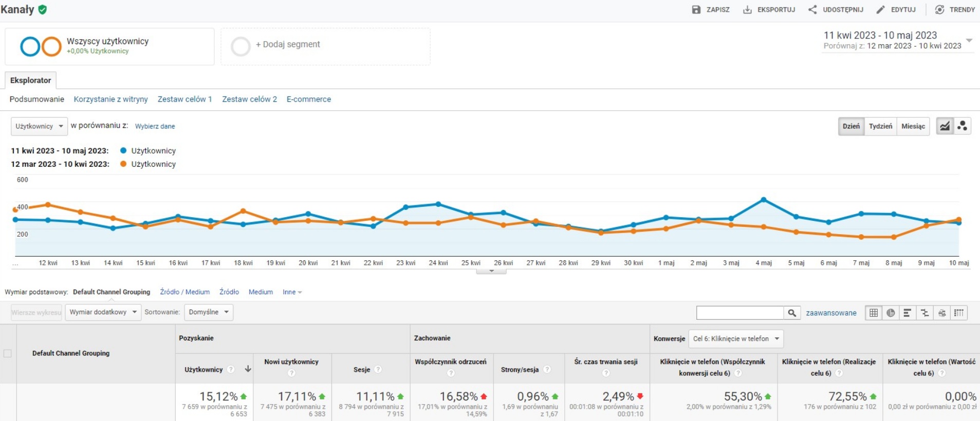The height and width of the screenshot is (421, 980).
Task: Toggle chart granularity to Tydzień
Action: point(880,126)
